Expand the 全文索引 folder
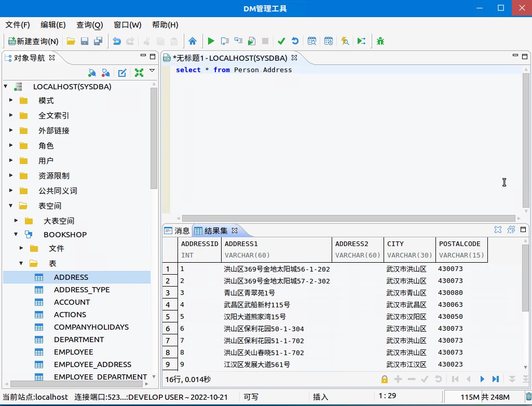Image resolution: width=532 pixels, height=406 pixels. click(x=11, y=115)
